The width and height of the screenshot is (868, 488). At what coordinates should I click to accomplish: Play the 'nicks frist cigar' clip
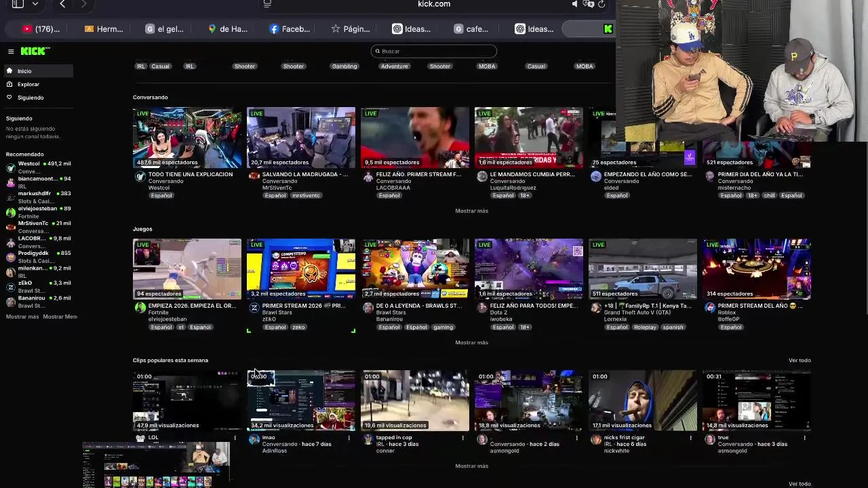pos(643,401)
